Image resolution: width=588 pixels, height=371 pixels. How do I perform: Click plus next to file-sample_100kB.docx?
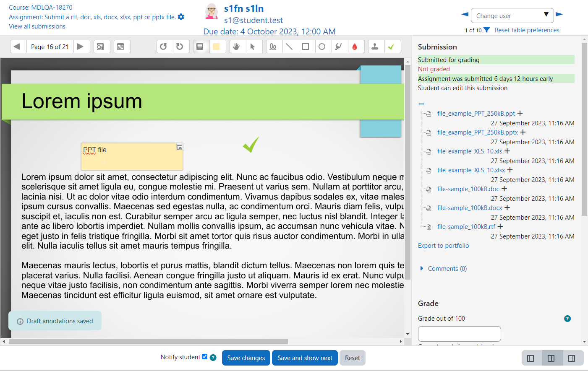[x=507, y=208]
